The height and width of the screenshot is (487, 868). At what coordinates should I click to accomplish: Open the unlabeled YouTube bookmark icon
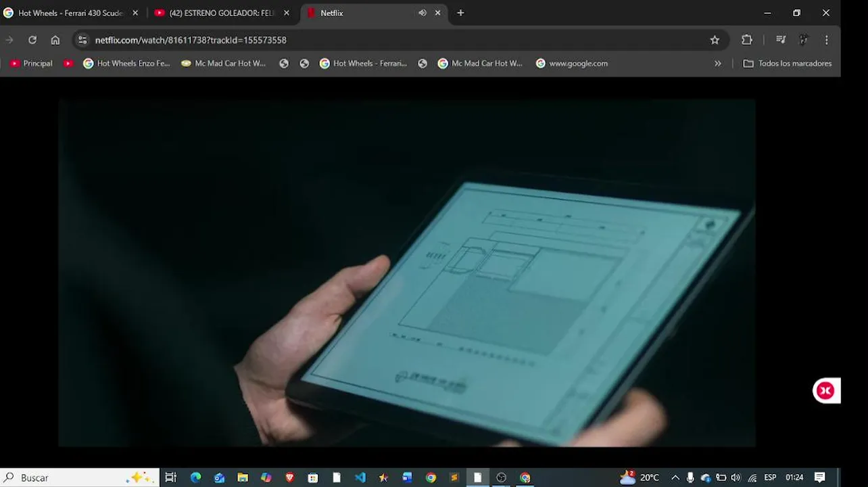coord(68,64)
